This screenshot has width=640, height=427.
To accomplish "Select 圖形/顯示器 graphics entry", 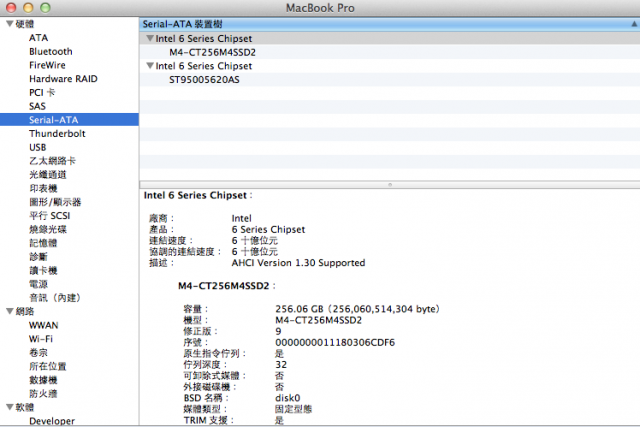I will pyautogui.click(x=55, y=202).
